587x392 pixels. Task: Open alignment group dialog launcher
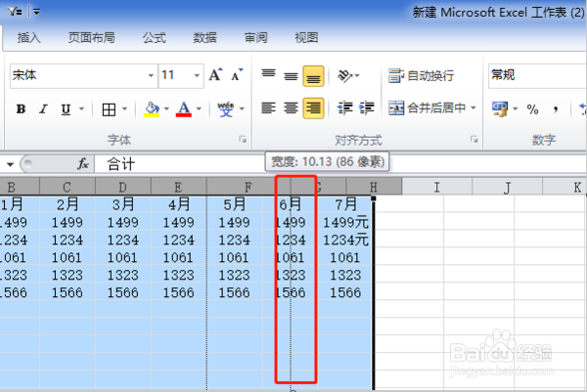click(474, 140)
